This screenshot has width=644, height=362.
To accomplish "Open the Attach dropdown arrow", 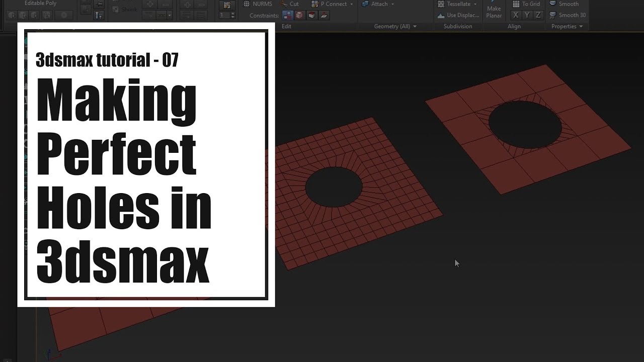I will click(392, 4).
